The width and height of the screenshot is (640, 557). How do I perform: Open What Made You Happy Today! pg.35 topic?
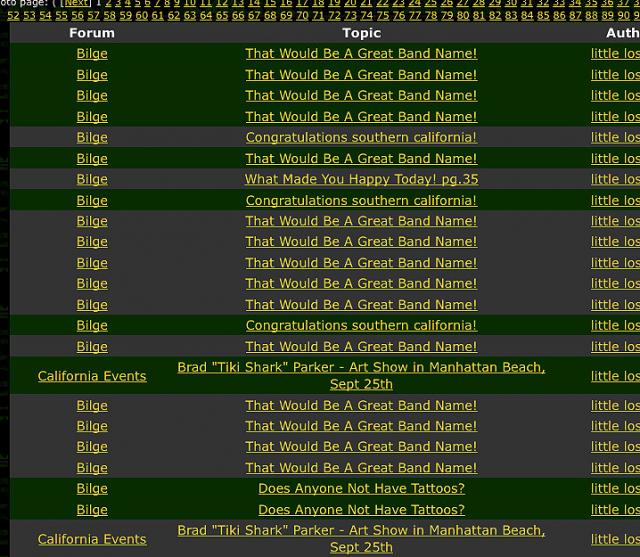click(361, 180)
